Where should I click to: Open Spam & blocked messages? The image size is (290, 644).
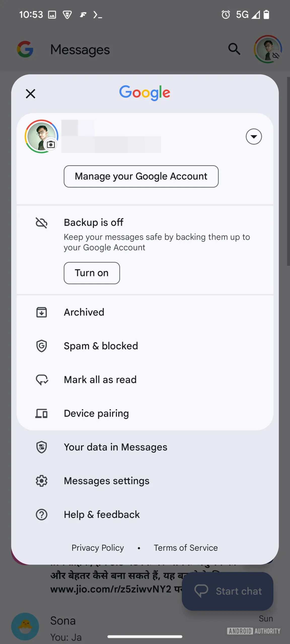pyautogui.click(x=101, y=346)
